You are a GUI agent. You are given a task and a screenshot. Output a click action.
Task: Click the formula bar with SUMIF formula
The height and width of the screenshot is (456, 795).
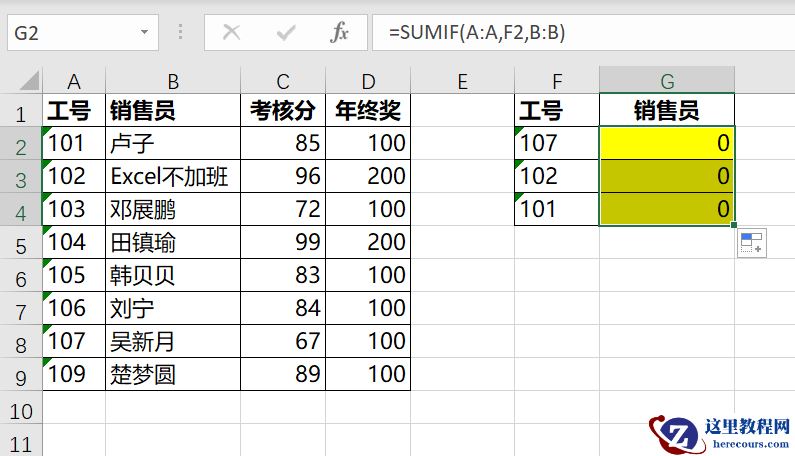583,32
